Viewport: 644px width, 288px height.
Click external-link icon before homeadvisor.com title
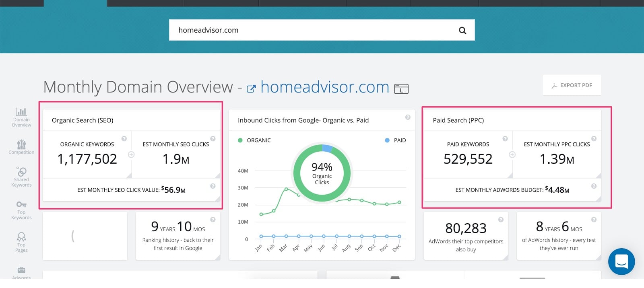click(x=251, y=88)
